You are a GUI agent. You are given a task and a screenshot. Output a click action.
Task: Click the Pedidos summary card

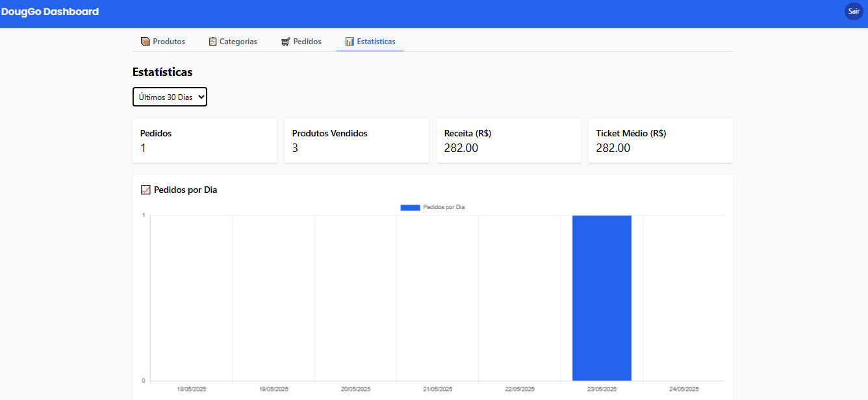point(205,140)
